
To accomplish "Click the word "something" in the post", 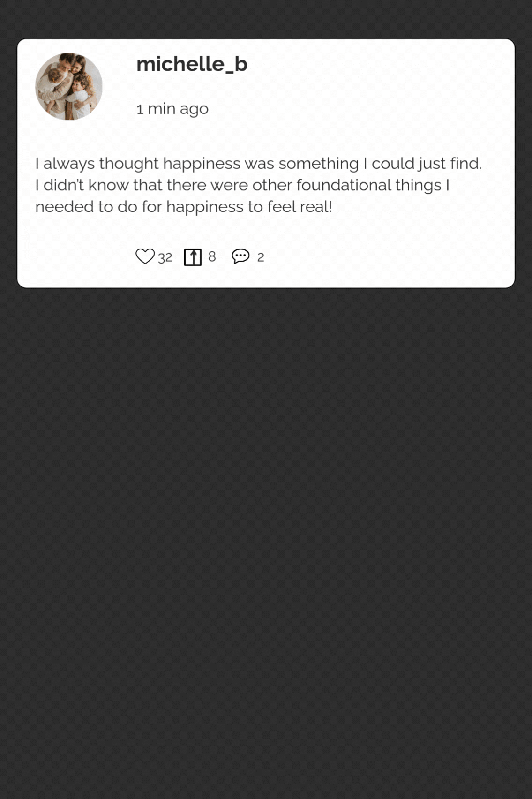I will [318, 164].
